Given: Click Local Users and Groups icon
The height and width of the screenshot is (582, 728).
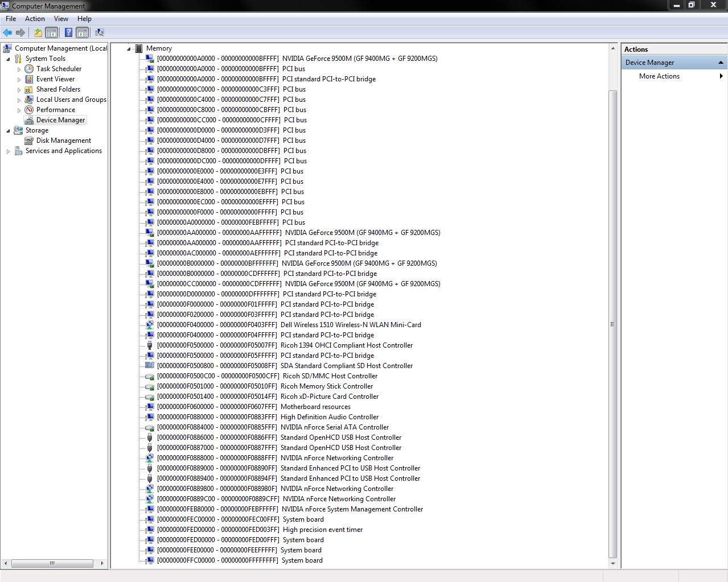Looking at the screenshot, I should [x=29, y=100].
